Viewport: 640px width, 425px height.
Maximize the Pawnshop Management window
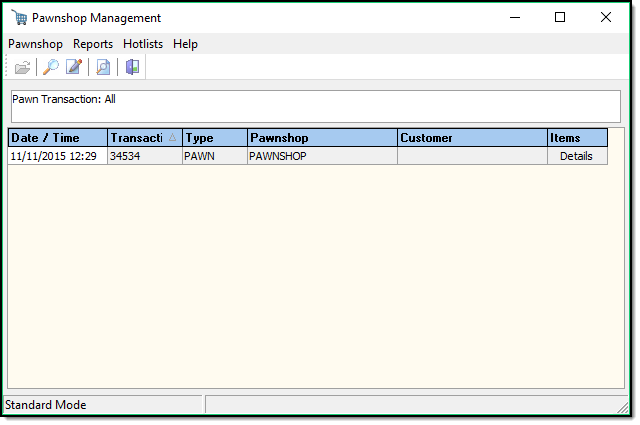click(559, 18)
